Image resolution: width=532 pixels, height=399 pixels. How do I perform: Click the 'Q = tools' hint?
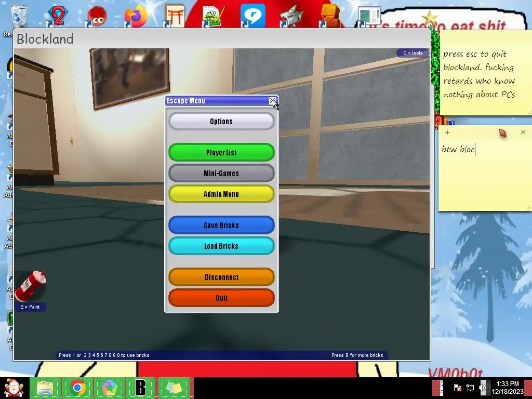pos(413,53)
